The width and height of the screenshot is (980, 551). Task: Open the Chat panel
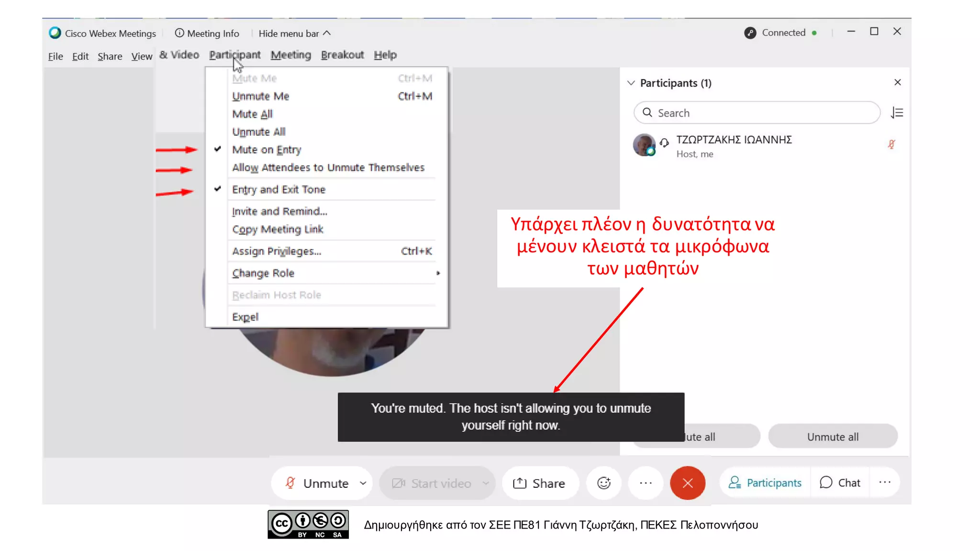pos(840,483)
